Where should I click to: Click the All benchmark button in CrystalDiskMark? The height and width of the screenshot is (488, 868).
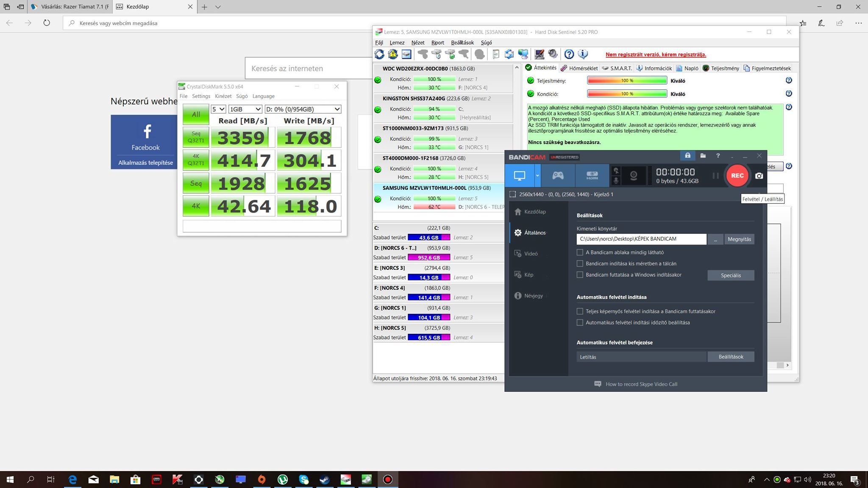tap(196, 114)
